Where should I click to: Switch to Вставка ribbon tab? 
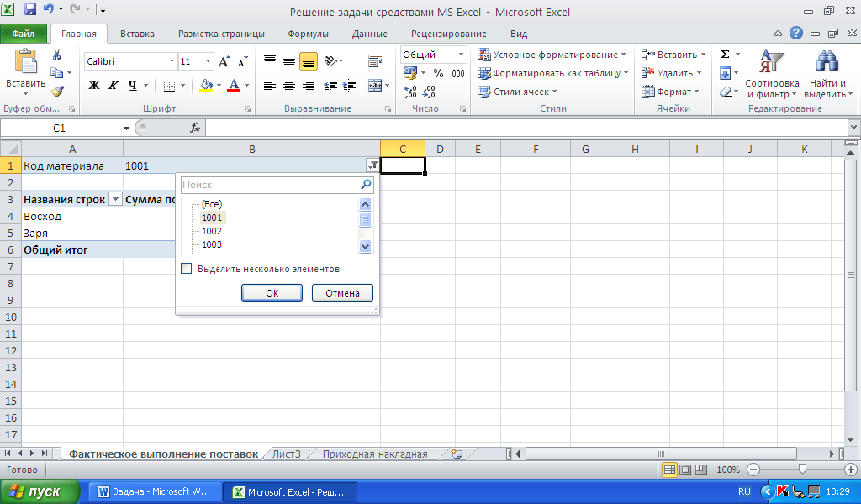pyautogui.click(x=137, y=34)
